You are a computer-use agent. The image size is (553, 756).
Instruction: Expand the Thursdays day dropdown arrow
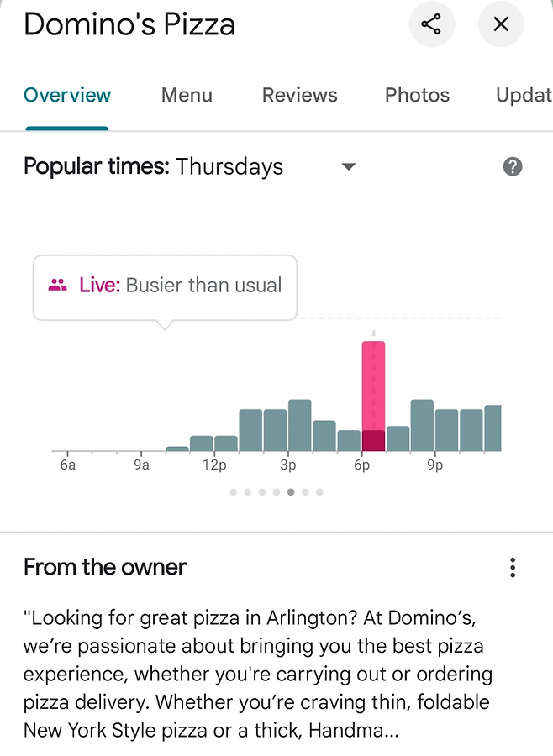pos(349,166)
